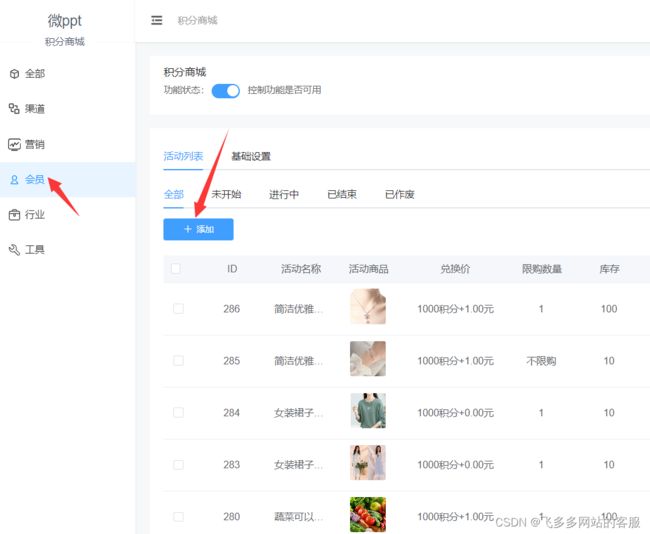
Task: Click activity name 简洁优雅… in row 286
Action: (x=298, y=309)
